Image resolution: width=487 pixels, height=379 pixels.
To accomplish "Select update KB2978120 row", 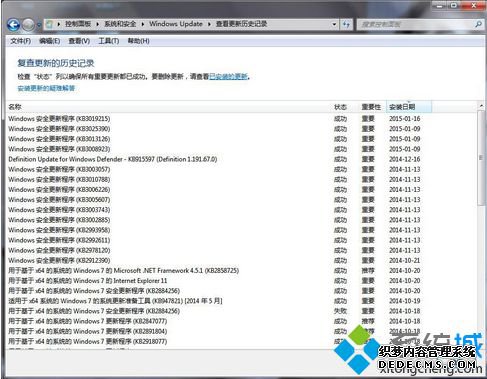I will pos(241,250).
